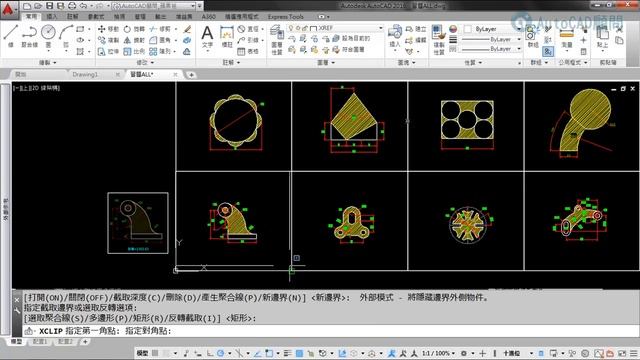Expand the Modify (修改) panel
The height and width of the screenshot is (360, 640).
145,62
